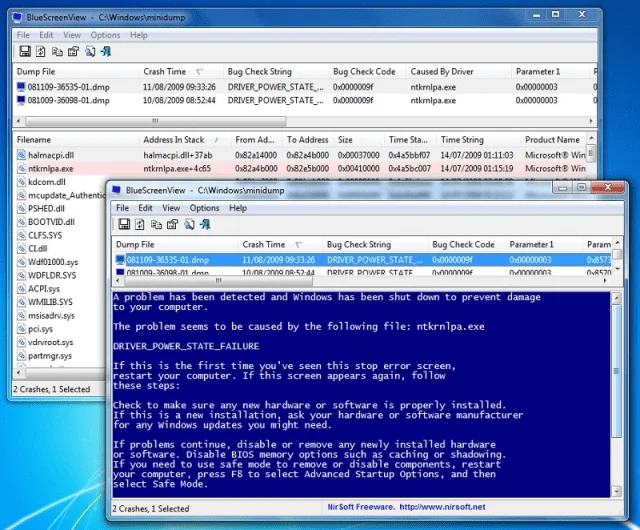This screenshot has width=640, height=530.
Task: Select halmacpi.dll in the Filename list
Action: [50, 155]
